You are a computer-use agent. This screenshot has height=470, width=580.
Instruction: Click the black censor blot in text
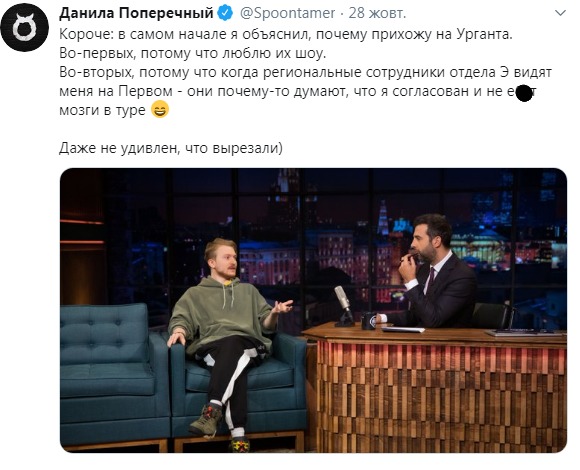(x=524, y=93)
